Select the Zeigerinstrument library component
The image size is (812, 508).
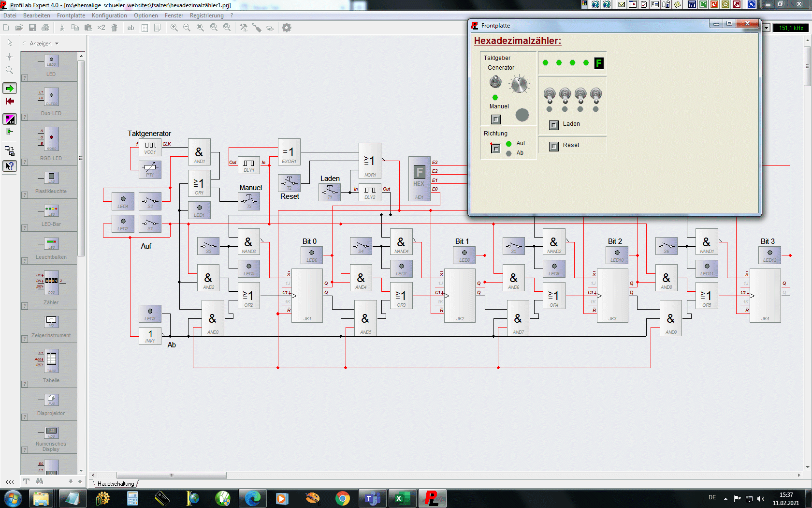coord(51,326)
